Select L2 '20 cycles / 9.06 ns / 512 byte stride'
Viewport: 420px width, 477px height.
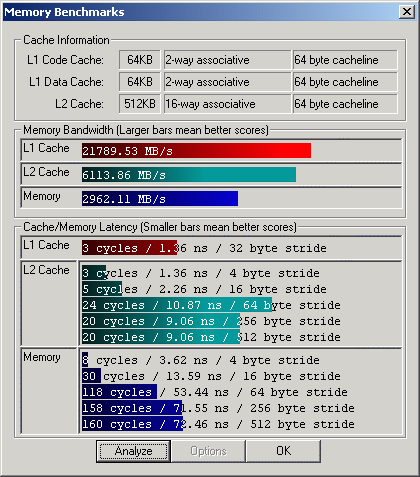pyautogui.click(x=211, y=337)
